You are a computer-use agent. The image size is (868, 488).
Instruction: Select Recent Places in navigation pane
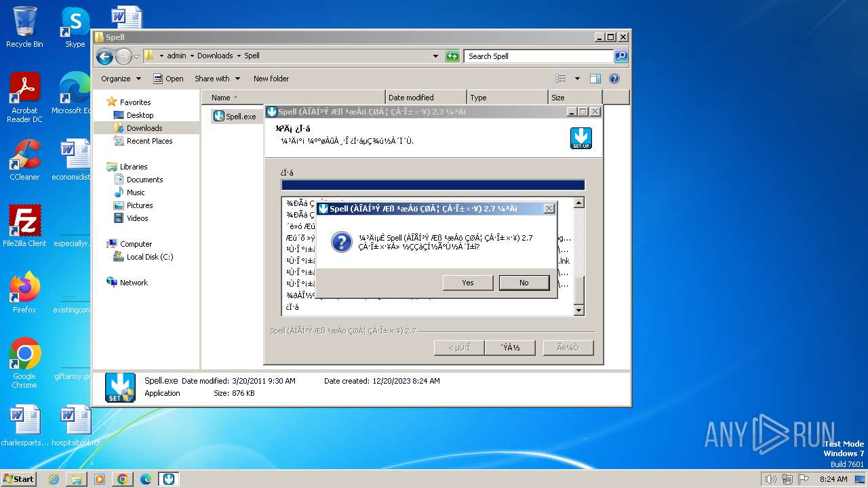click(149, 141)
